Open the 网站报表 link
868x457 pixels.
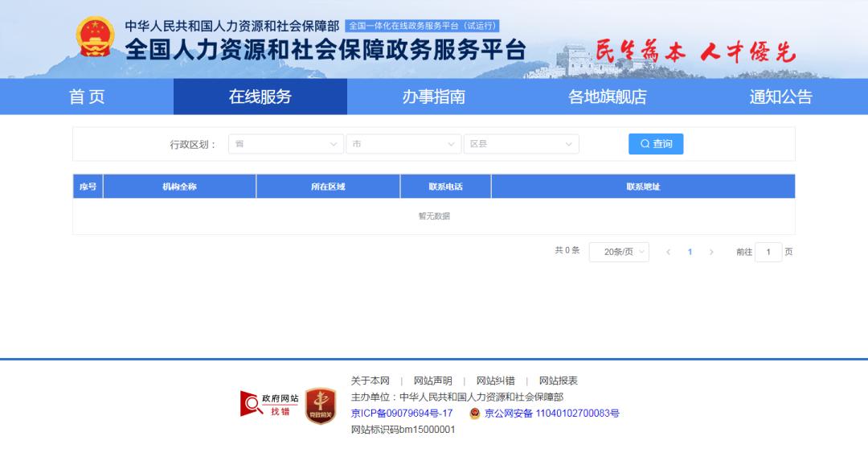pyautogui.click(x=558, y=381)
